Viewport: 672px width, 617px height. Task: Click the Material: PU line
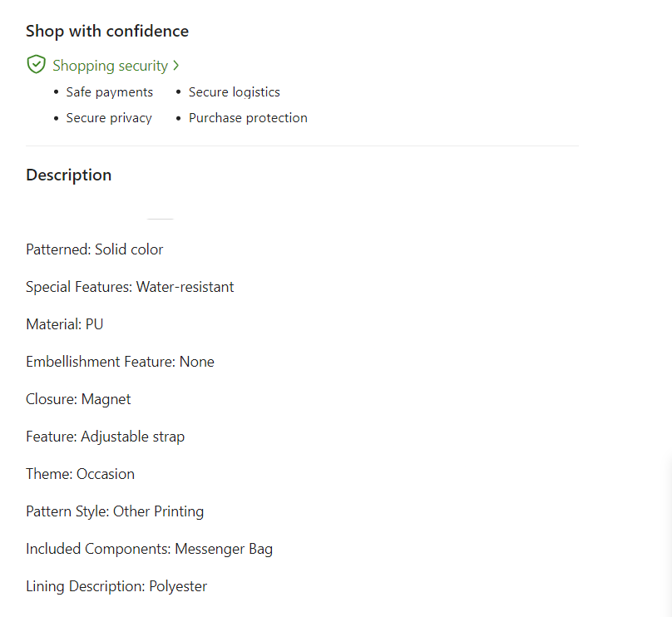[x=64, y=324]
